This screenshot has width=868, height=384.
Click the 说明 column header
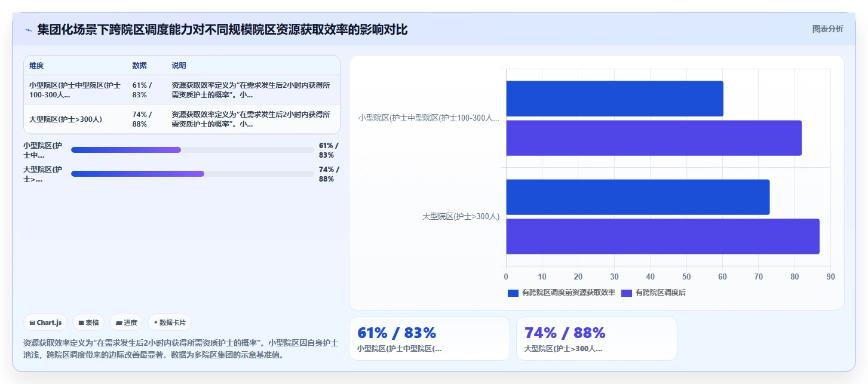click(x=179, y=66)
